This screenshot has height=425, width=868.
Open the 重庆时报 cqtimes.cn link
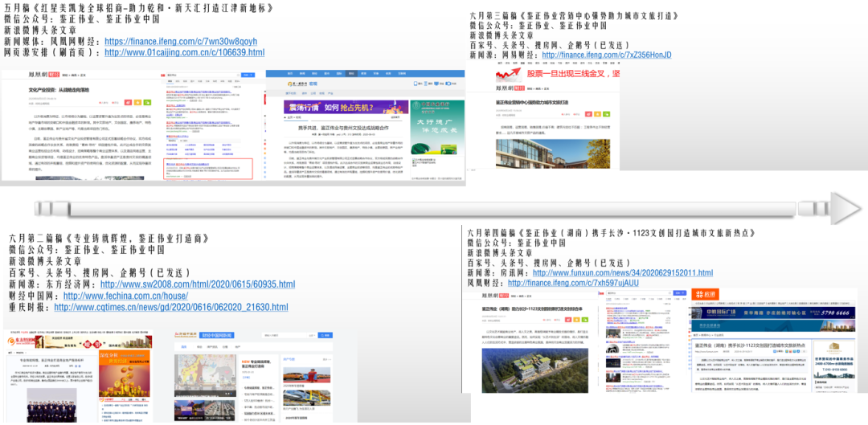click(174, 308)
